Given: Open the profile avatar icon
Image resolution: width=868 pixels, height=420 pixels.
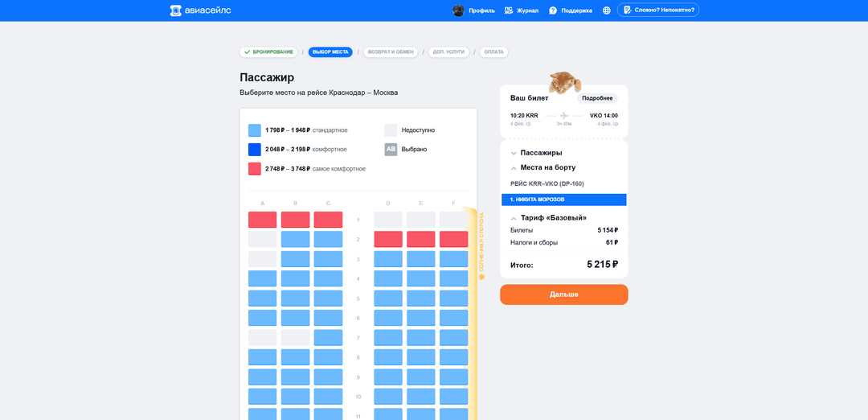Looking at the screenshot, I should coord(458,10).
